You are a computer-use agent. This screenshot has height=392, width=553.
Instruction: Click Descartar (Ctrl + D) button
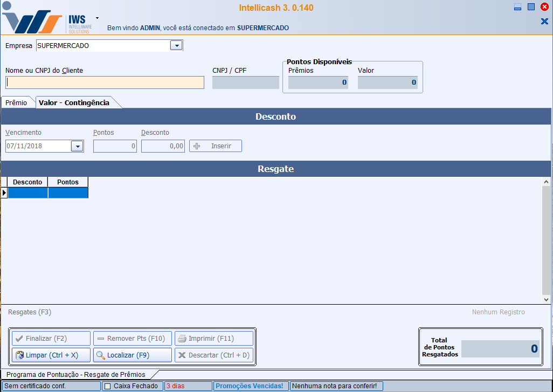click(x=213, y=355)
